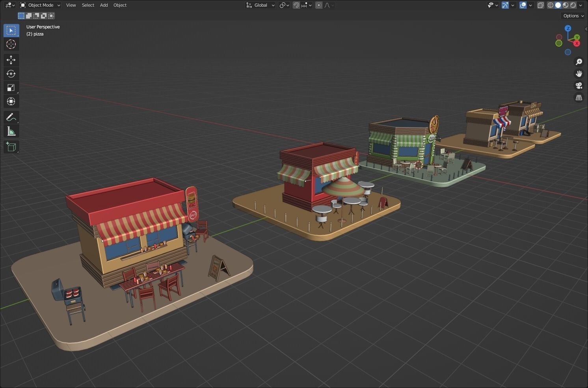The image size is (588, 388).
Task: Open the Global transform orientation dropdown
Action: point(260,5)
